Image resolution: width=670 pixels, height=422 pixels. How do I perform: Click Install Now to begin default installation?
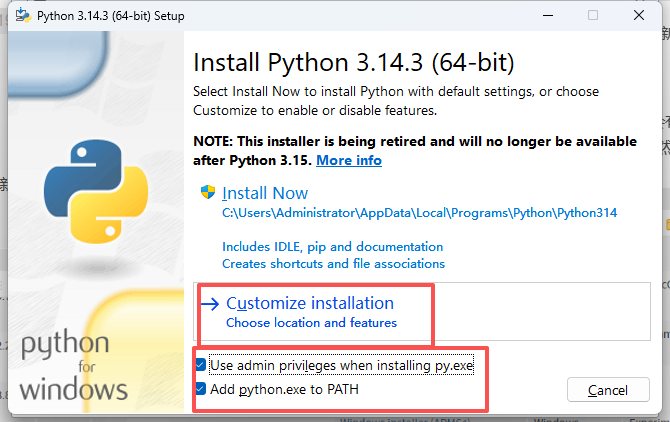[265, 193]
